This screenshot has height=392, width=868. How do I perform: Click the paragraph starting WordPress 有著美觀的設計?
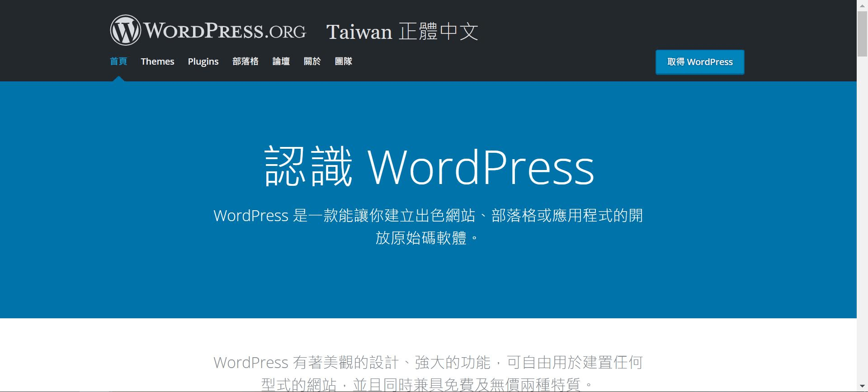pos(428,363)
